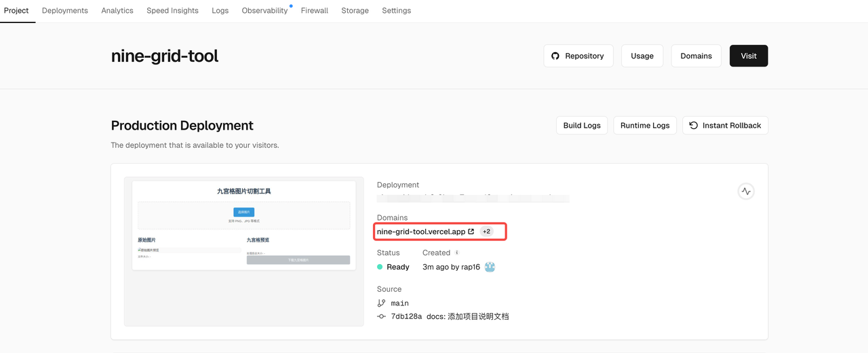View Runtime Logs

pyautogui.click(x=645, y=126)
